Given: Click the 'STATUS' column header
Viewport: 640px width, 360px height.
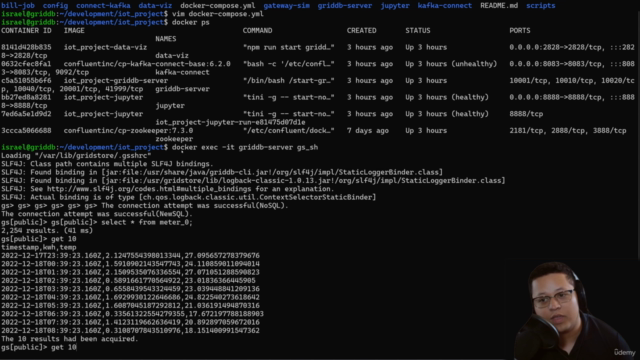Looking at the screenshot, I should point(418,31).
